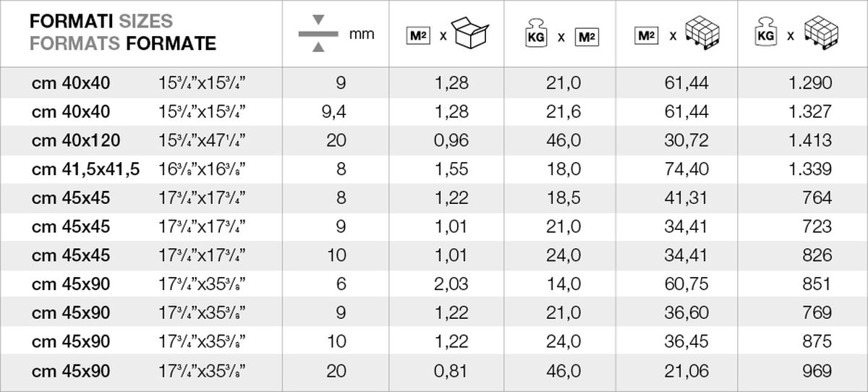The image size is (868, 392).
Task: Click the M2 icon beside the pallet
Action: tap(646, 34)
